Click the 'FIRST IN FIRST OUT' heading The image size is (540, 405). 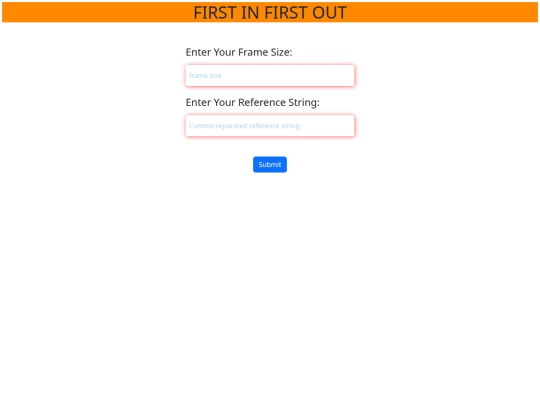pos(270,13)
